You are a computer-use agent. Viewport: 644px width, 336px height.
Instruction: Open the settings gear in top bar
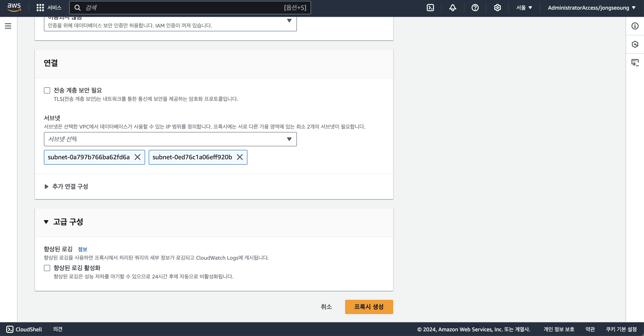tap(497, 8)
